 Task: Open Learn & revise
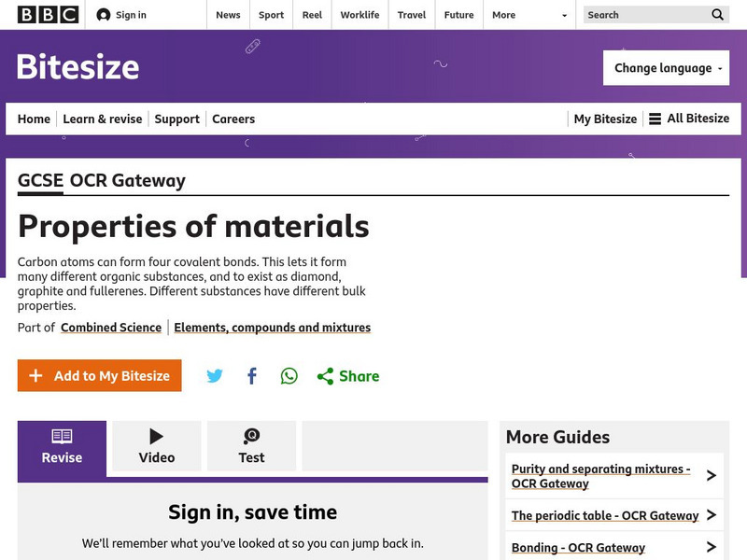103,119
